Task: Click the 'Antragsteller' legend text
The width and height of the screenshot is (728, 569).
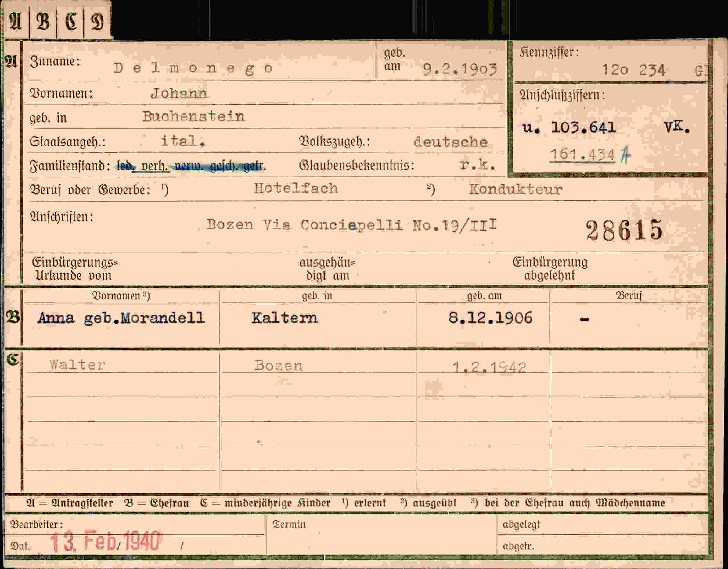Action: [82, 503]
